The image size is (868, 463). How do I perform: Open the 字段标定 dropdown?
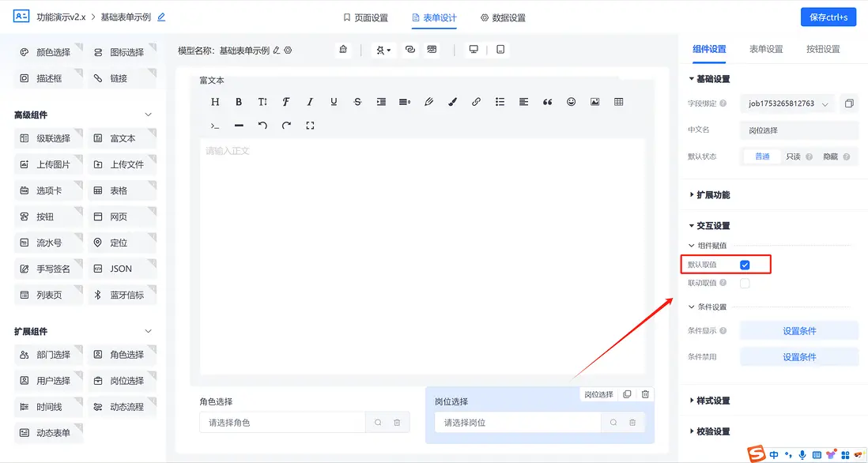[x=798, y=104]
